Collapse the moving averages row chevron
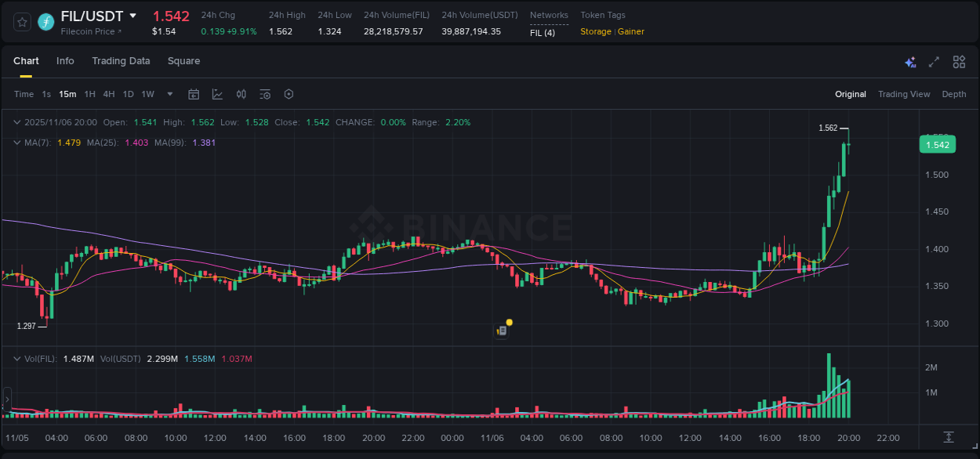Viewport: 980px width, 459px height. (16, 142)
